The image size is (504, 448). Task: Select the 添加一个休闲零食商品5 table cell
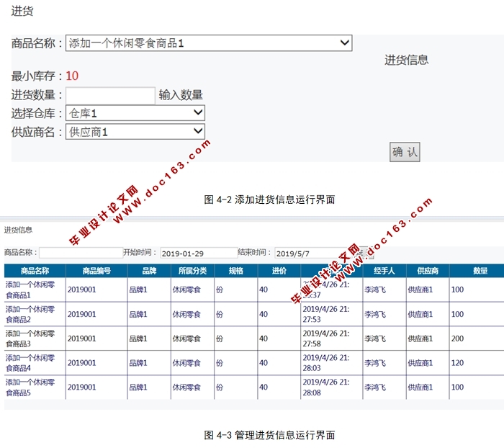[x=35, y=387]
